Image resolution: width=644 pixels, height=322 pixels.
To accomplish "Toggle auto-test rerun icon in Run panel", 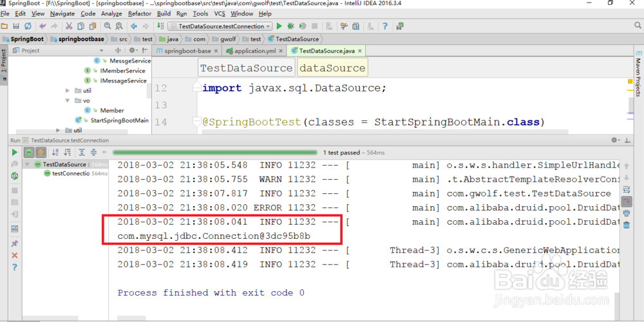I will pos(15,176).
